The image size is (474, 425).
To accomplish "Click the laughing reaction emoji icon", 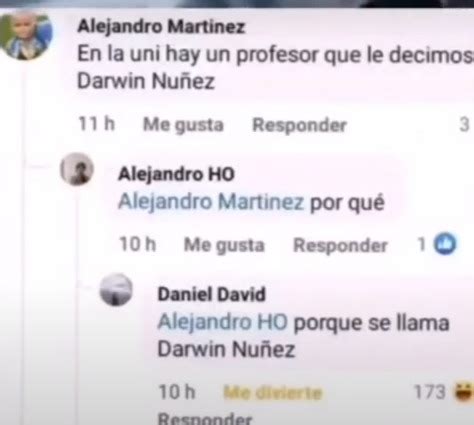I will coord(465,392).
